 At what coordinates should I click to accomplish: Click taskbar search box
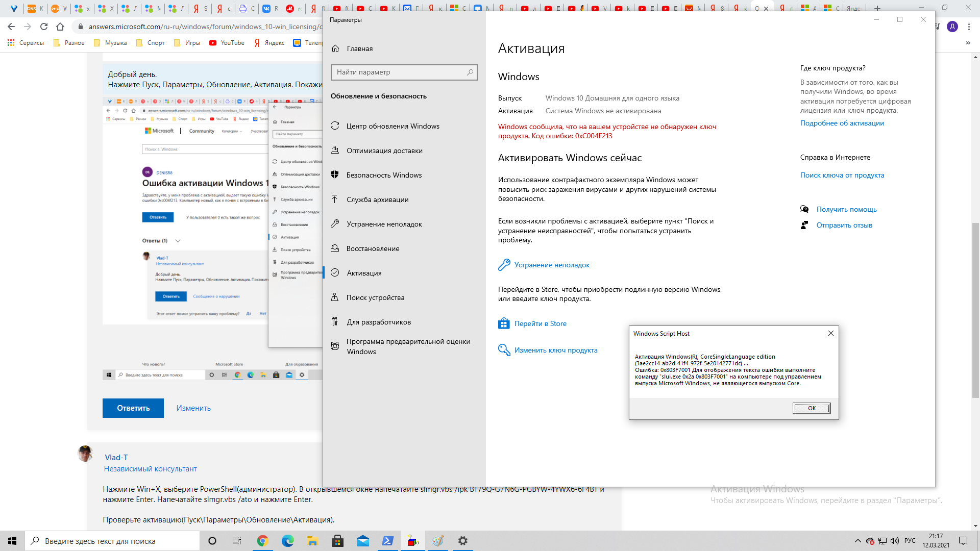point(112,541)
